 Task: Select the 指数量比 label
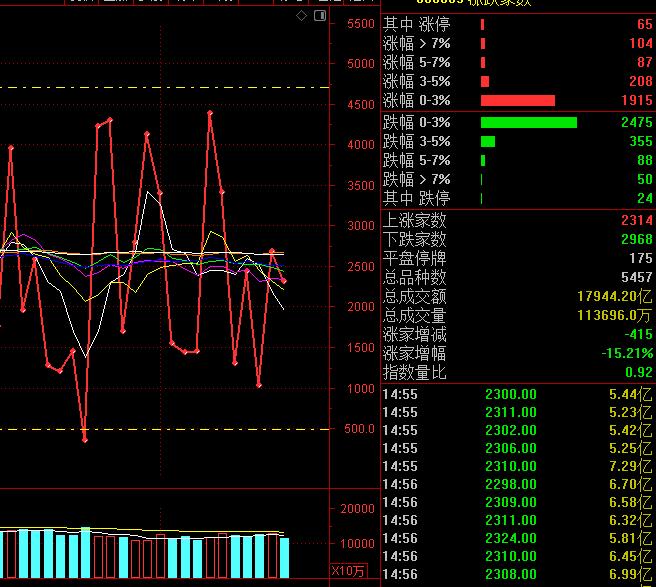tap(415, 372)
